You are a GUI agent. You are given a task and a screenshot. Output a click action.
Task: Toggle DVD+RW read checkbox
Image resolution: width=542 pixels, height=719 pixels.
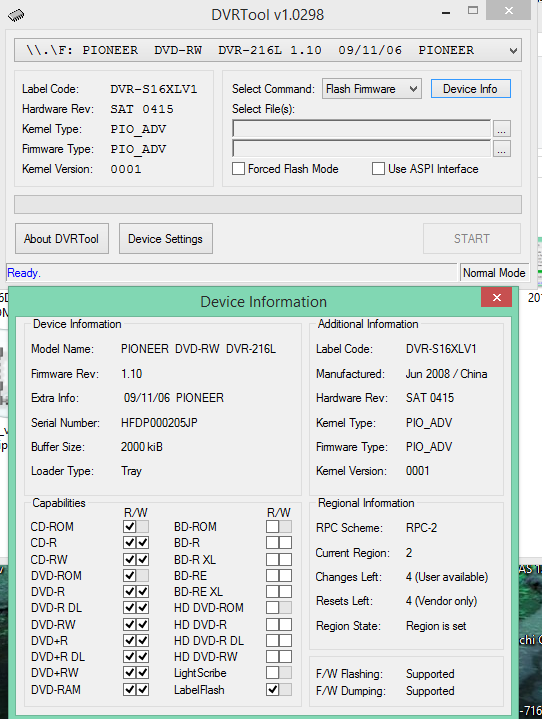(x=130, y=673)
